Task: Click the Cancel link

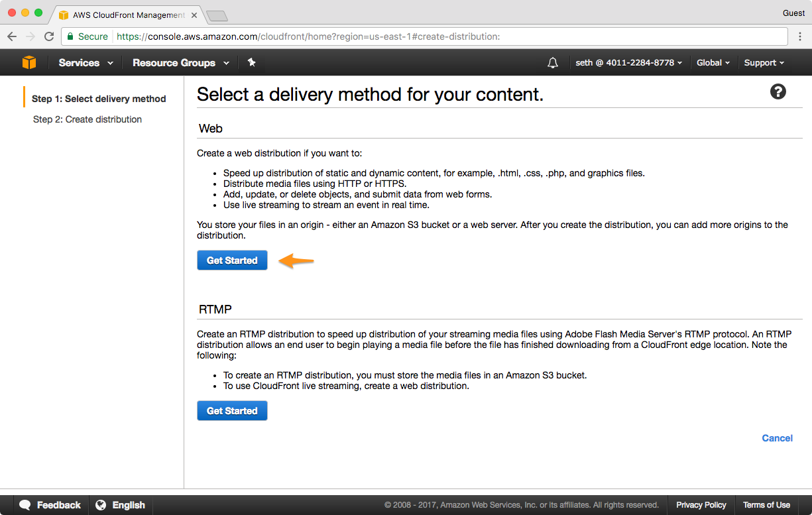Action: click(777, 438)
